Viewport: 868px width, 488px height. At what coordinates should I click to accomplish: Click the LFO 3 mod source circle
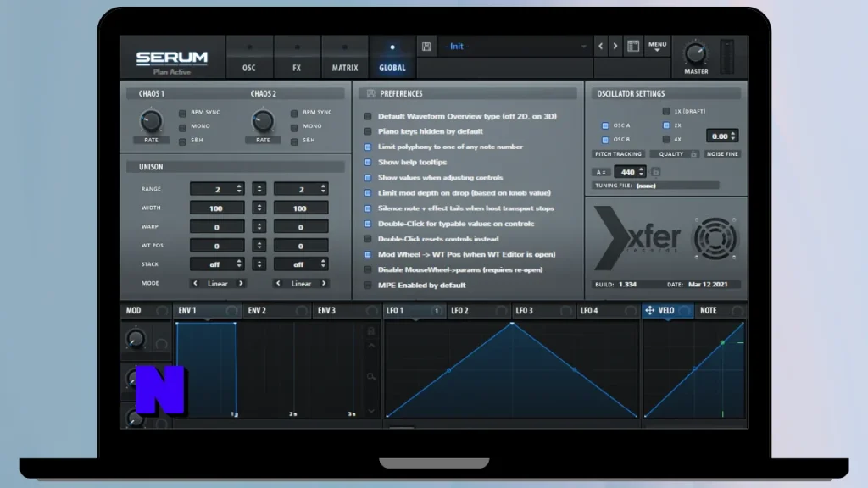pyautogui.click(x=565, y=311)
